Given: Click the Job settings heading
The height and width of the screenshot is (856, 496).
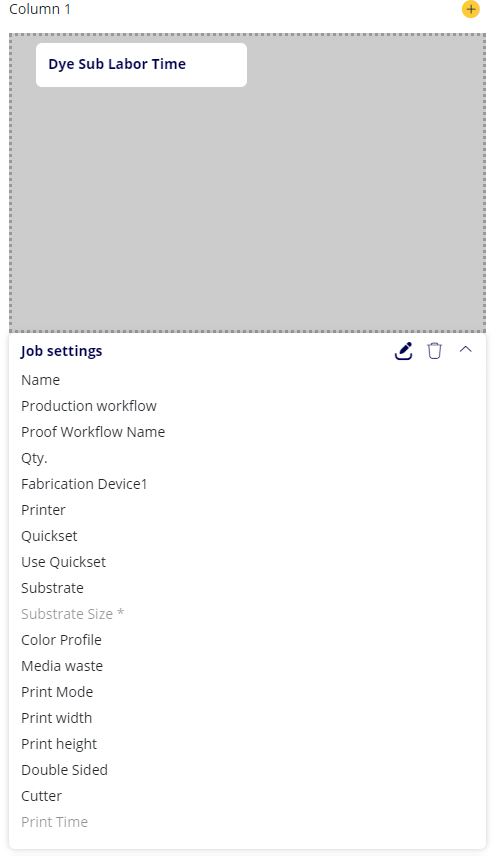Looking at the screenshot, I should [62, 351].
